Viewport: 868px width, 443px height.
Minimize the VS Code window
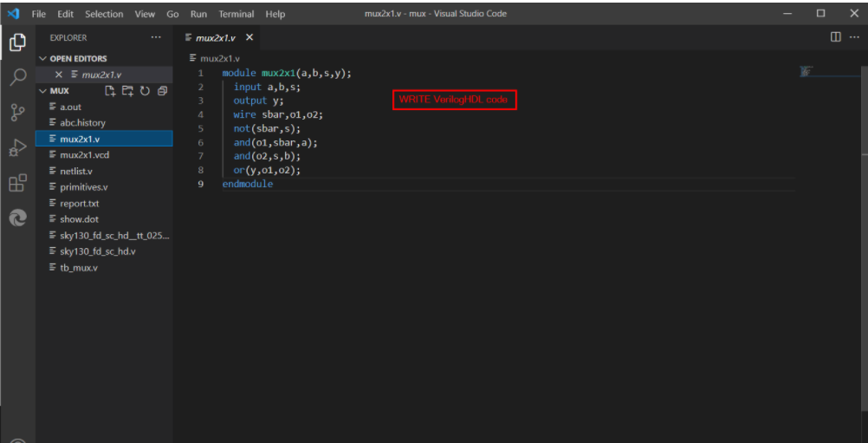point(787,13)
